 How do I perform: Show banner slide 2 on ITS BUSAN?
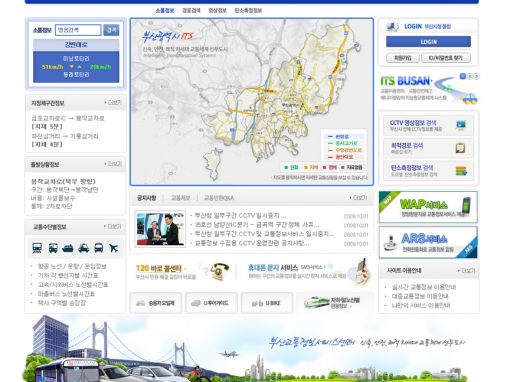[470, 76]
